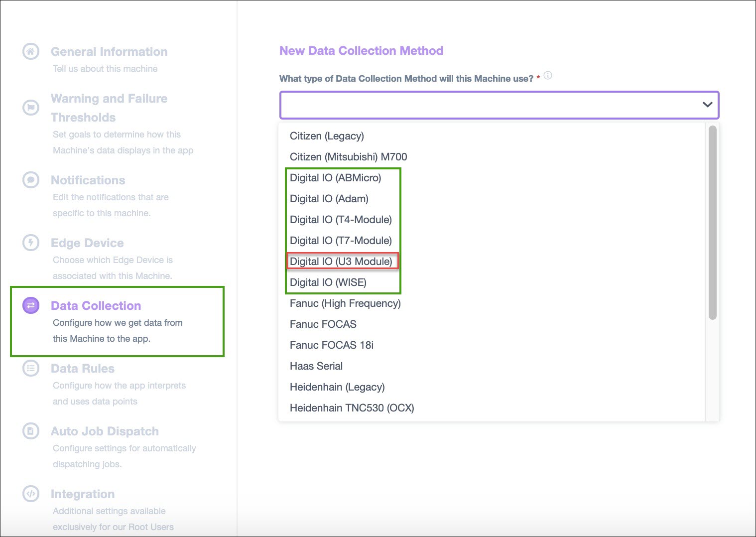This screenshot has width=756, height=537.
Task: Pick Heidenhain TNC530 (OCX) option
Action: pyautogui.click(x=352, y=408)
